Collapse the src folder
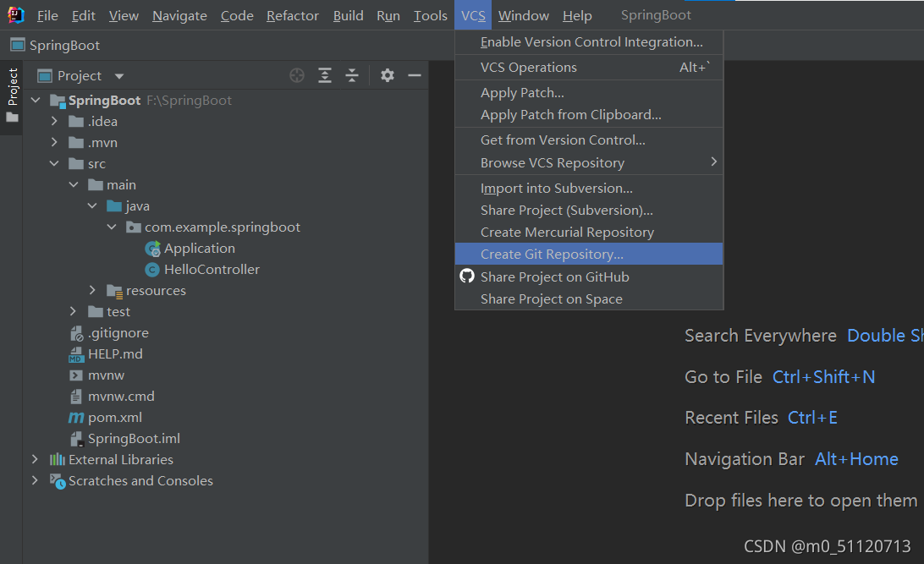The image size is (924, 564). tap(54, 164)
